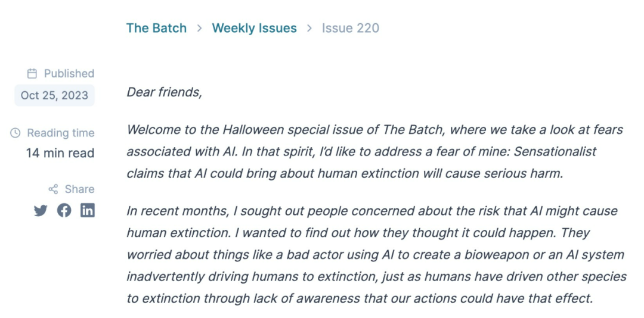
Task: Share the article on Twitter
Action: pyautogui.click(x=41, y=211)
